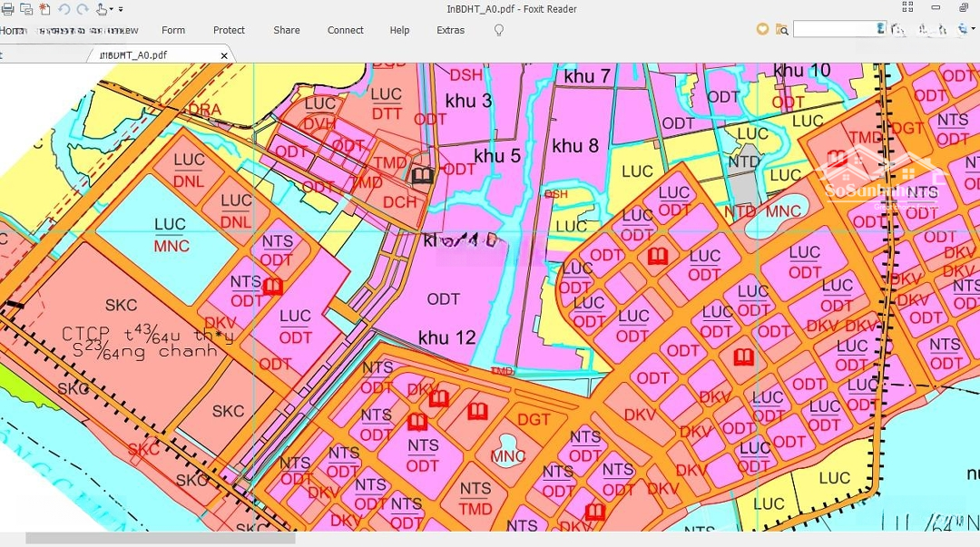Select the Hand tool icon

coord(102,9)
